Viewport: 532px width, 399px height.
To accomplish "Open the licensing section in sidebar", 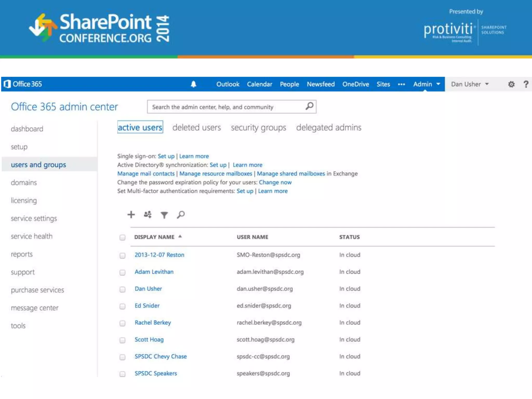I will [24, 201].
